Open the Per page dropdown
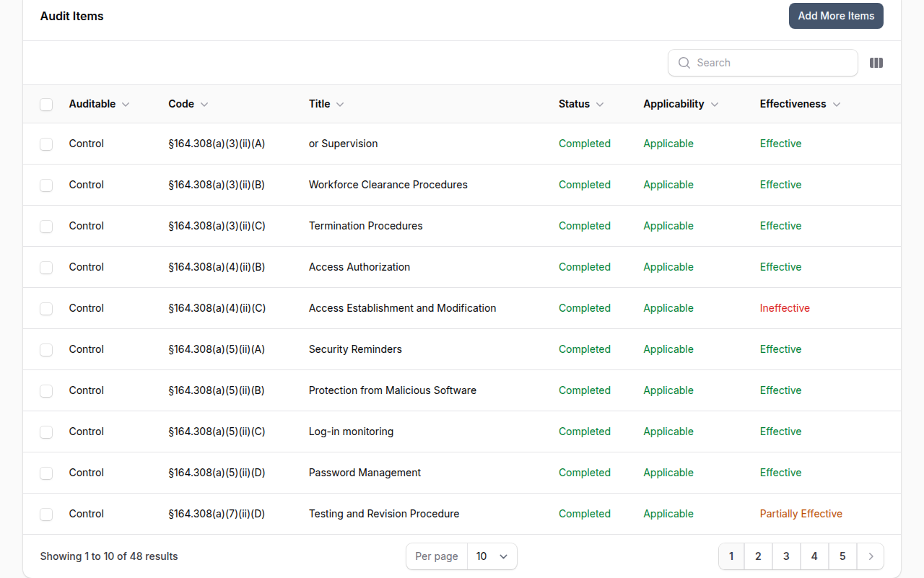924x578 pixels. [x=492, y=556]
